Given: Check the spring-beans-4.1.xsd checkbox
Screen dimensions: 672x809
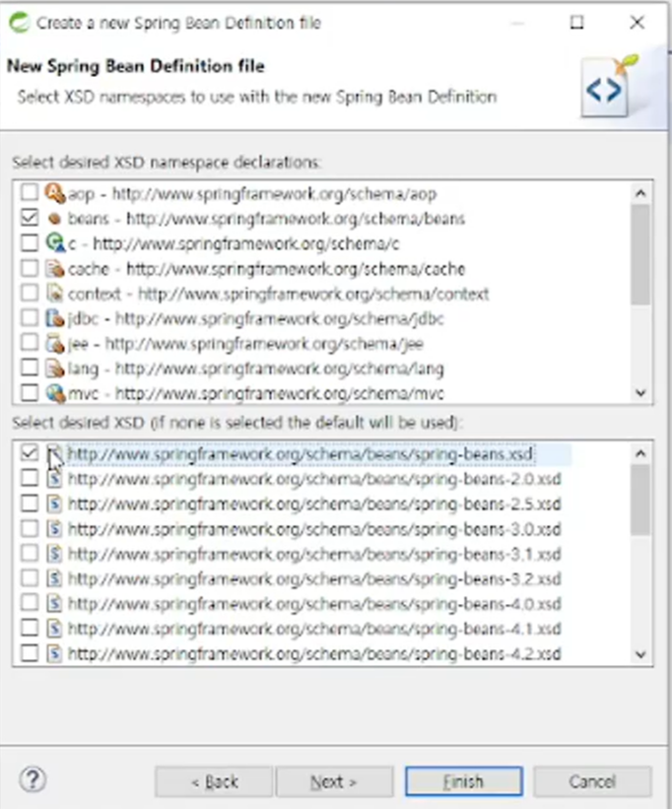Looking at the screenshot, I should click(x=30, y=628).
